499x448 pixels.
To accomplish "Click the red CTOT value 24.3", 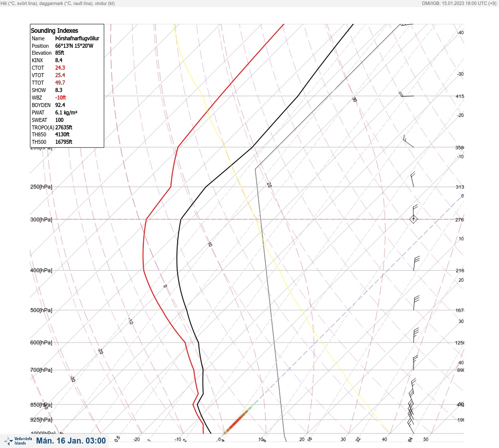I will [60, 68].
